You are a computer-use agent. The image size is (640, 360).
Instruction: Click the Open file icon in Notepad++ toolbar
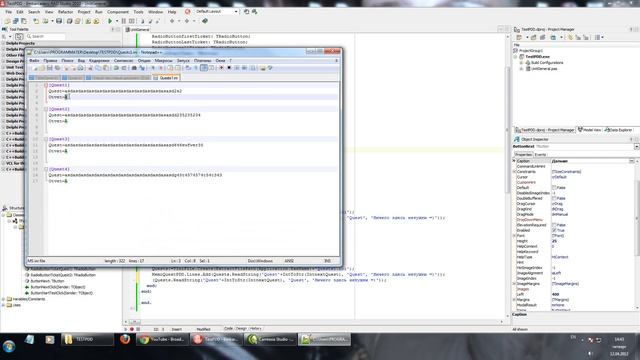pos(42,68)
